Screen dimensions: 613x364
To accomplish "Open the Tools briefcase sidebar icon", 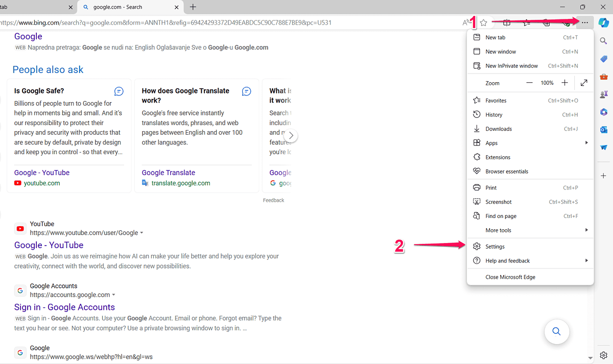I will click(x=603, y=77).
